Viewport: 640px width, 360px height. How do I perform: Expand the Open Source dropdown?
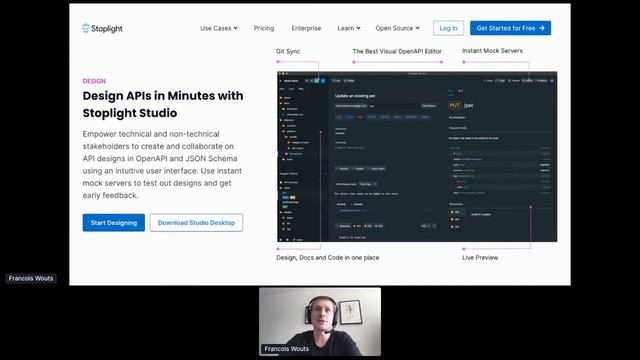pos(397,28)
